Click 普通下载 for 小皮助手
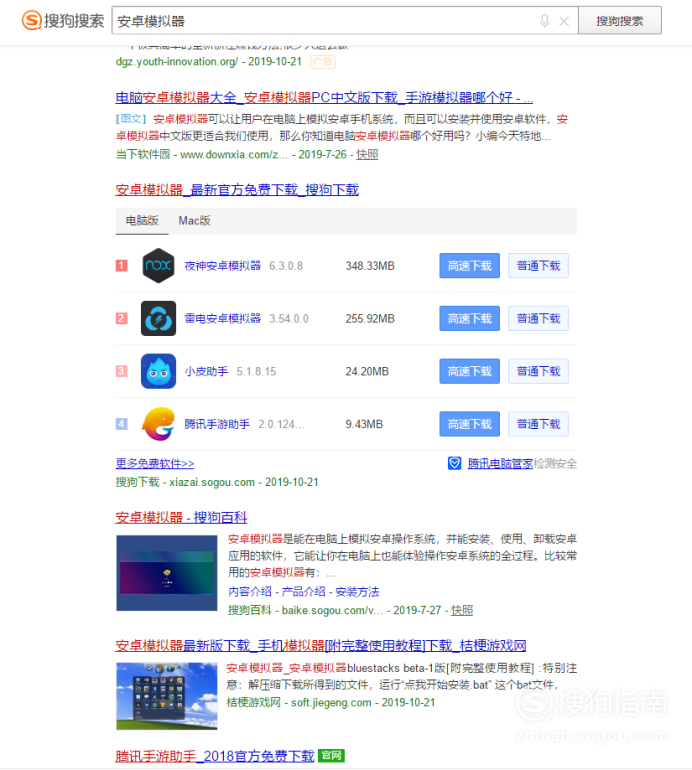Screen dimensions: 692x770 click(x=538, y=371)
